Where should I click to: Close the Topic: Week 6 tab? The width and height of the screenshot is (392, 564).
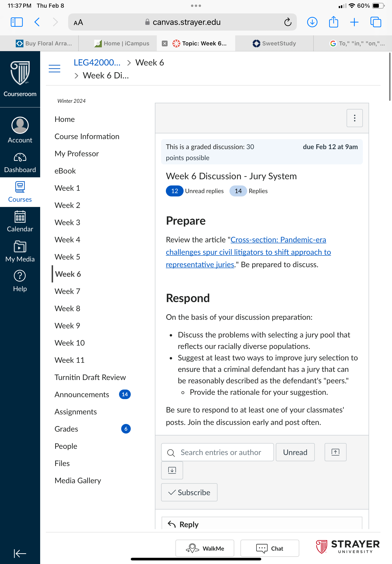164,43
